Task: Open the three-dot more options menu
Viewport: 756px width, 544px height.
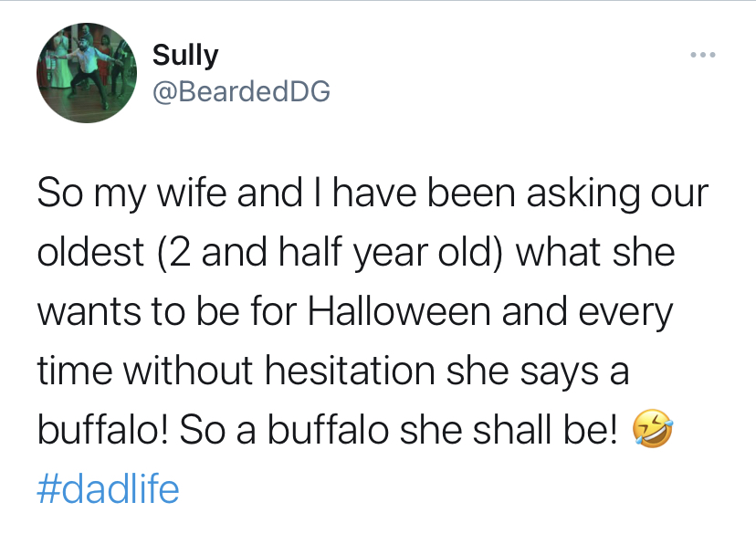Action: pyautogui.click(x=702, y=55)
